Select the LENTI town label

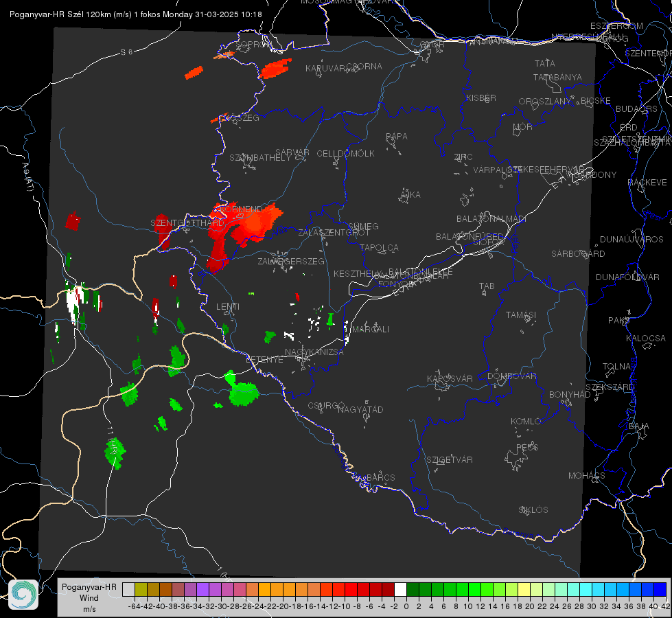point(228,307)
